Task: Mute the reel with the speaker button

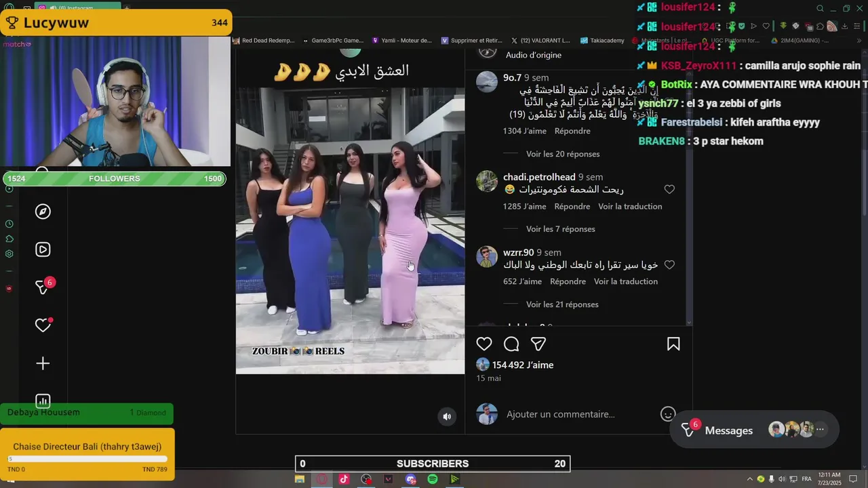Action: coord(447,417)
